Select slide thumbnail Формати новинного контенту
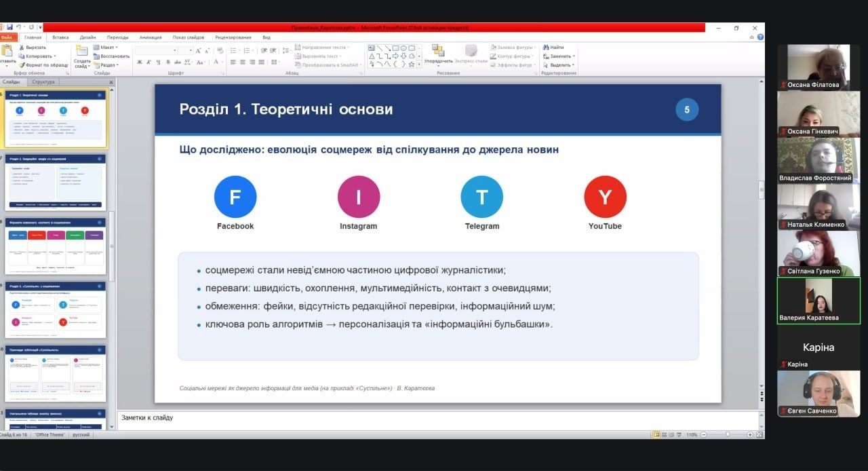 tap(56, 246)
